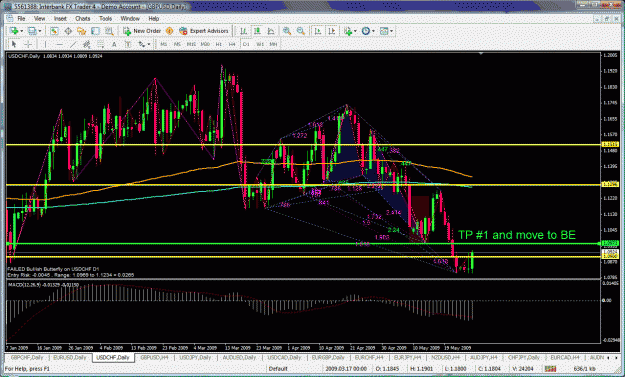The height and width of the screenshot is (377, 625).
Task: Switch to the AUDUSD,Daily chart tab
Action: (239, 357)
